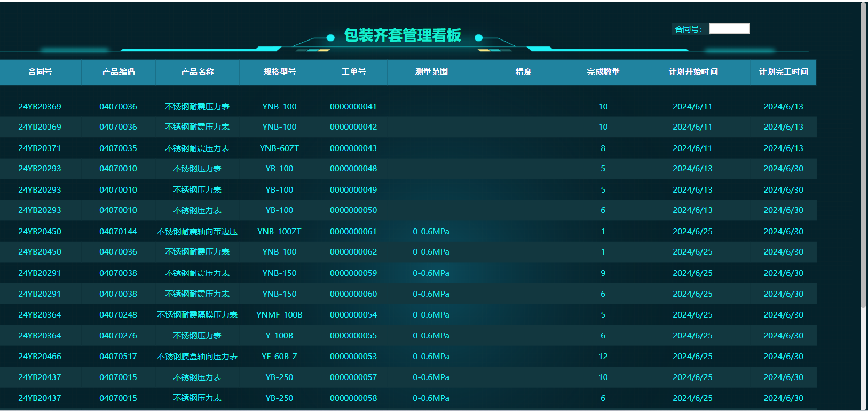Click the 包装齐套管理看板 dashboard title
The height and width of the screenshot is (411, 868).
[403, 36]
